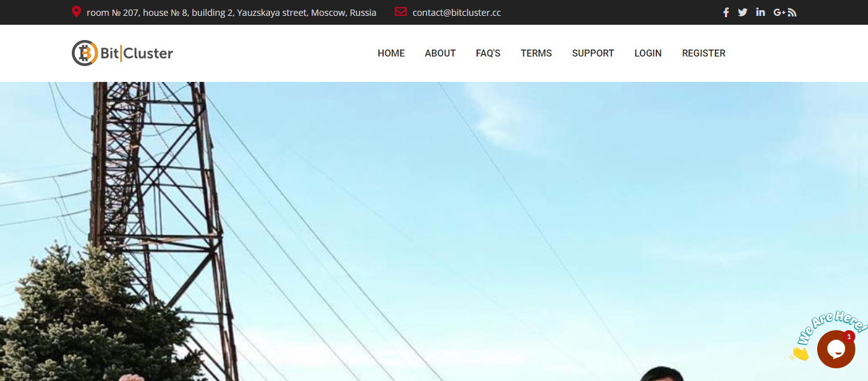Open the live chat bubble widget
Viewport: 868px width, 381px height.
[x=836, y=349]
